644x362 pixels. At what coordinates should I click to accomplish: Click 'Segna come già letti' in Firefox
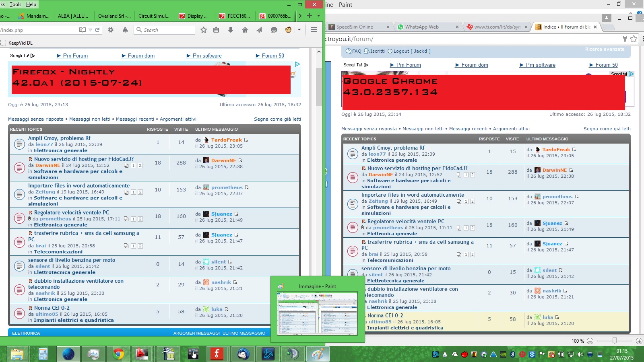click(x=277, y=119)
